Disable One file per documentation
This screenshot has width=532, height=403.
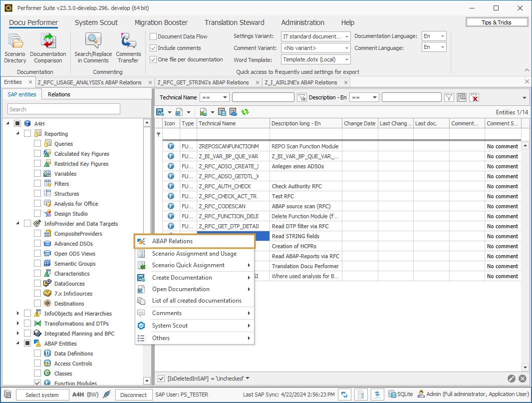pos(153,58)
